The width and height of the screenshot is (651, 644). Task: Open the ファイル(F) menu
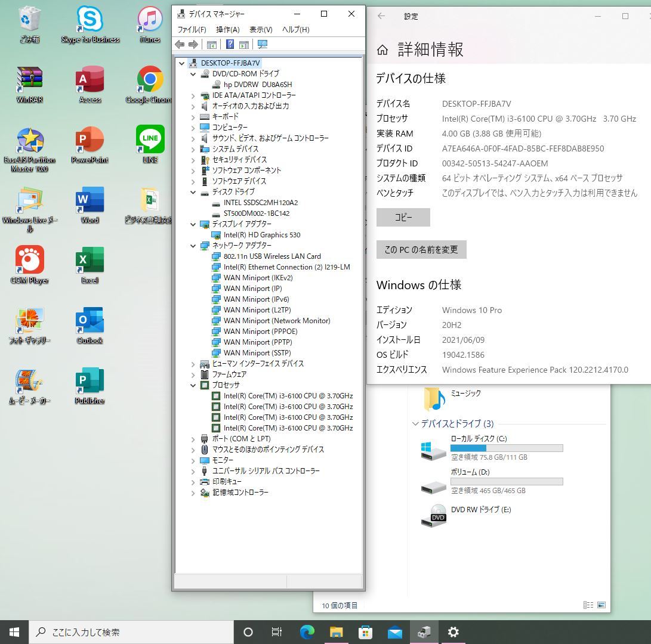tap(192, 29)
